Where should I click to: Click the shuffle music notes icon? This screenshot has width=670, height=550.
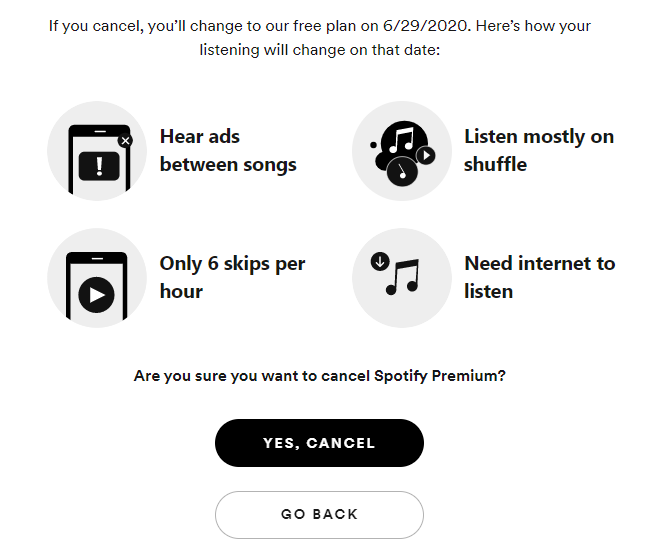402,151
